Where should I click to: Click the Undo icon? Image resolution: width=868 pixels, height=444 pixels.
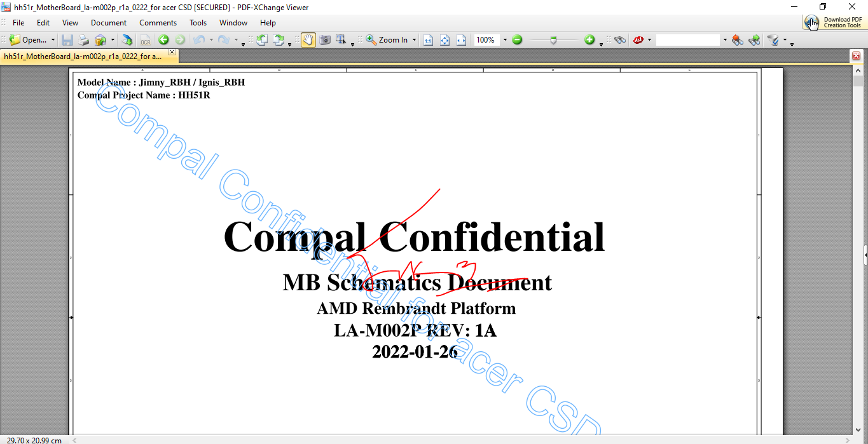(x=198, y=40)
